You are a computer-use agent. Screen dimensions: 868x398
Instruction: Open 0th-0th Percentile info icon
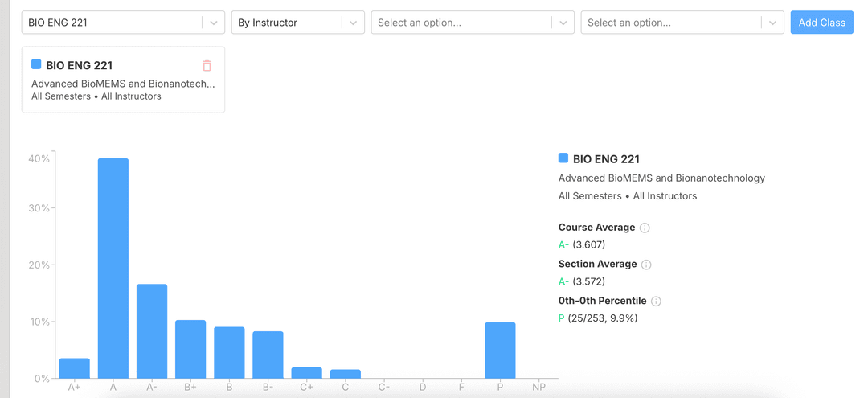point(656,302)
